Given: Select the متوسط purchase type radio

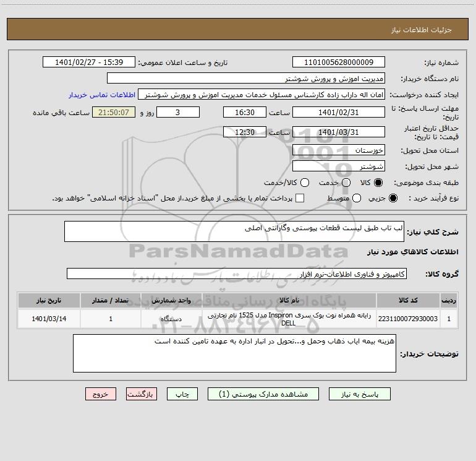Looking at the screenshot, I should point(357,198).
